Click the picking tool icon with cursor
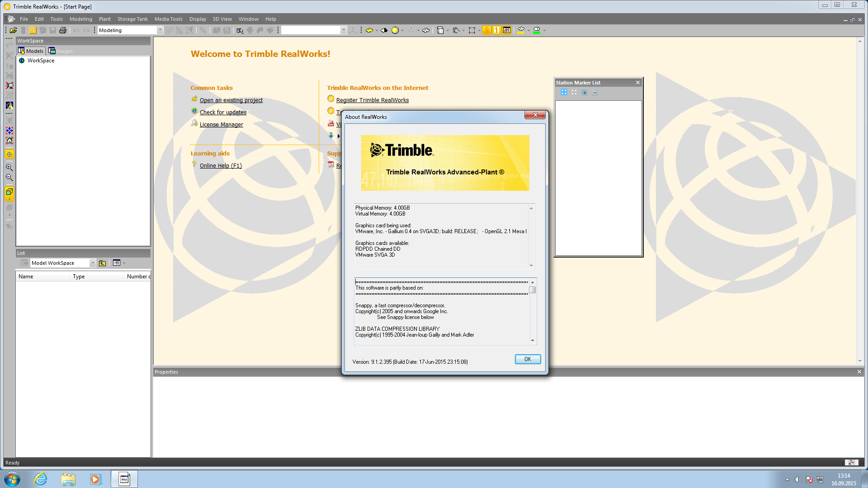The width and height of the screenshot is (868, 488). click(240, 30)
